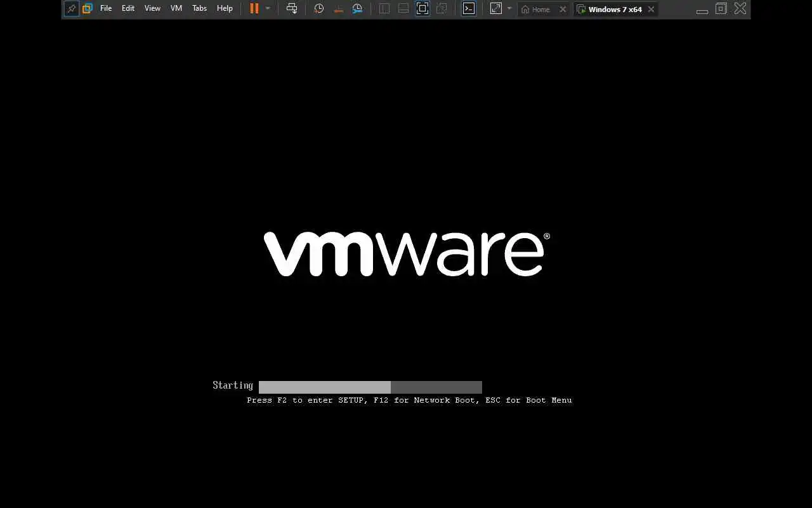Take a snapshot of the virtual machine
Screen dimensions: 812x508
[x=319, y=9]
